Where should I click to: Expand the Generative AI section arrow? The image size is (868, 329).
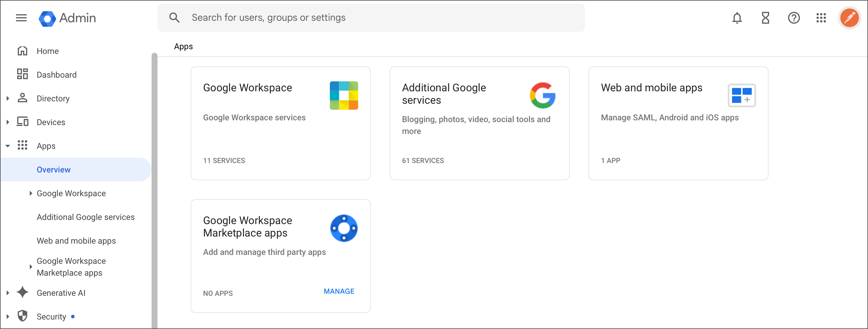(8, 293)
